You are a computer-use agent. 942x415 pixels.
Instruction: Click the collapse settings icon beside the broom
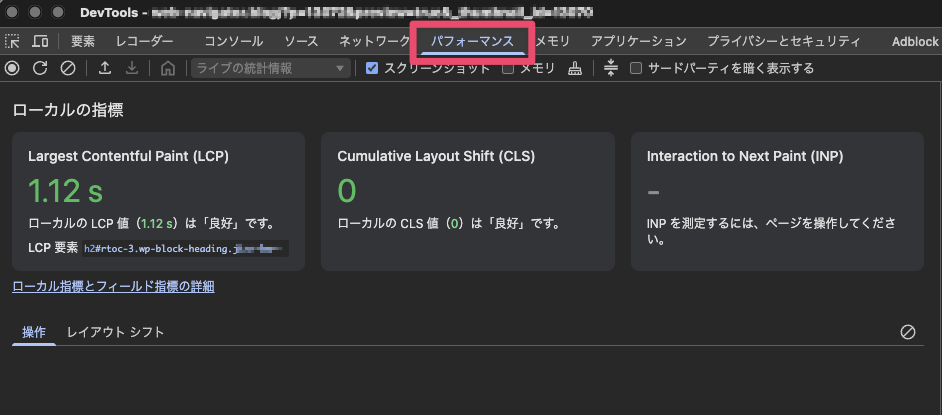pos(610,68)
